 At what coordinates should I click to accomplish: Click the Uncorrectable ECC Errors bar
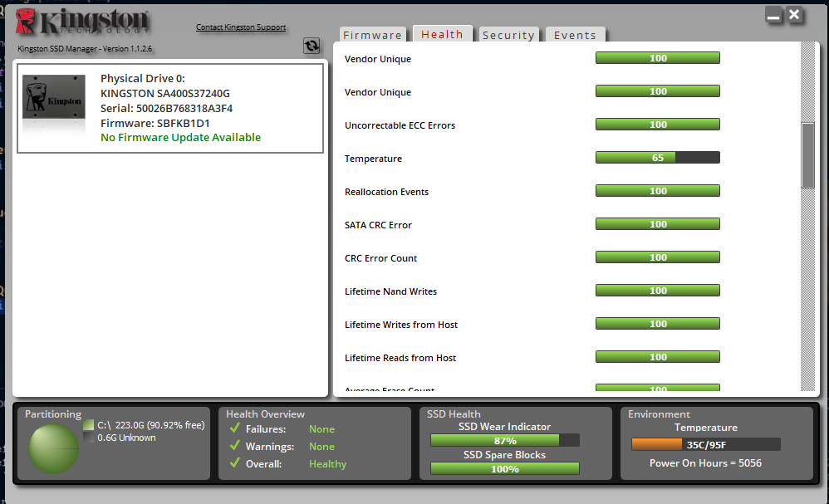pyautogui.click(x=658, y=125)
